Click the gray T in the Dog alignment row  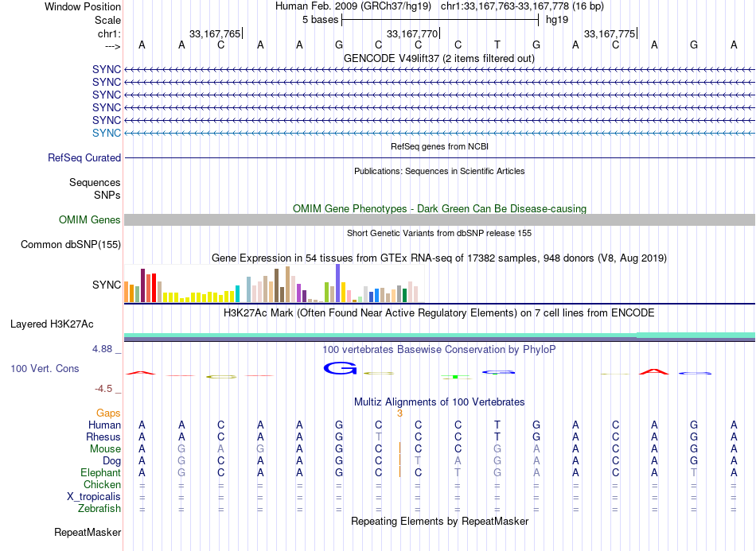coord(418,461)
